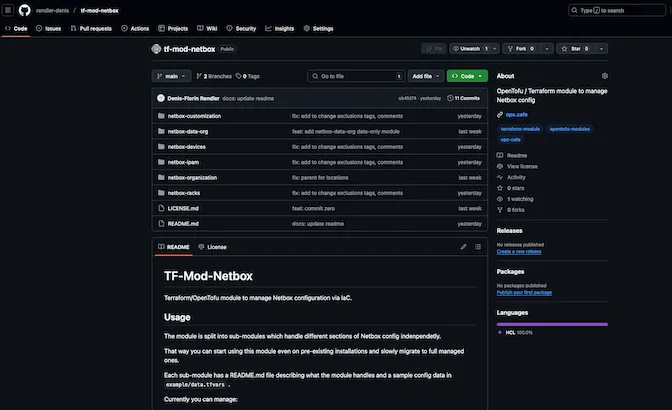The width and height of the screenshot is (672, 410).
Task: Open 'feat: commit zero' commit message
Action: pos(313,209)
